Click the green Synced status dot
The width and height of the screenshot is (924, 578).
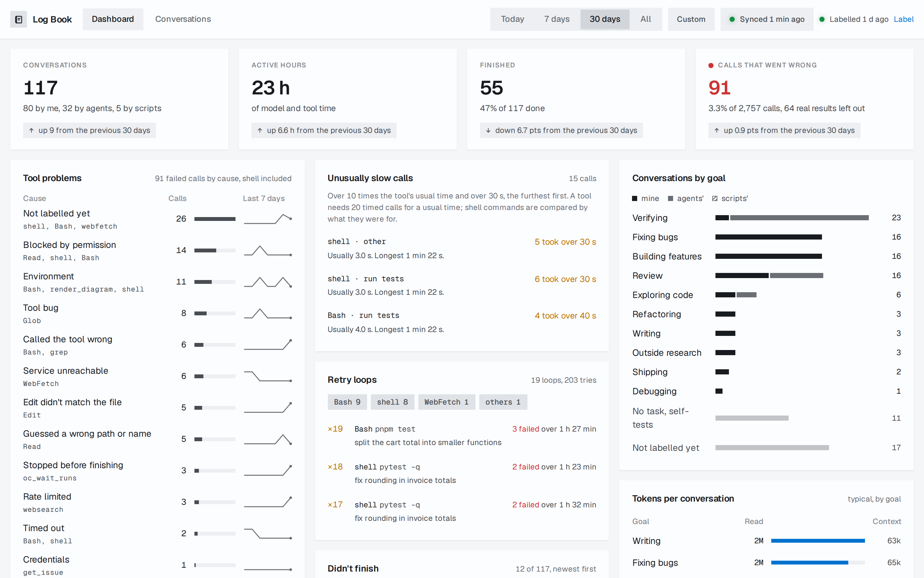click(x=732, y=19)
